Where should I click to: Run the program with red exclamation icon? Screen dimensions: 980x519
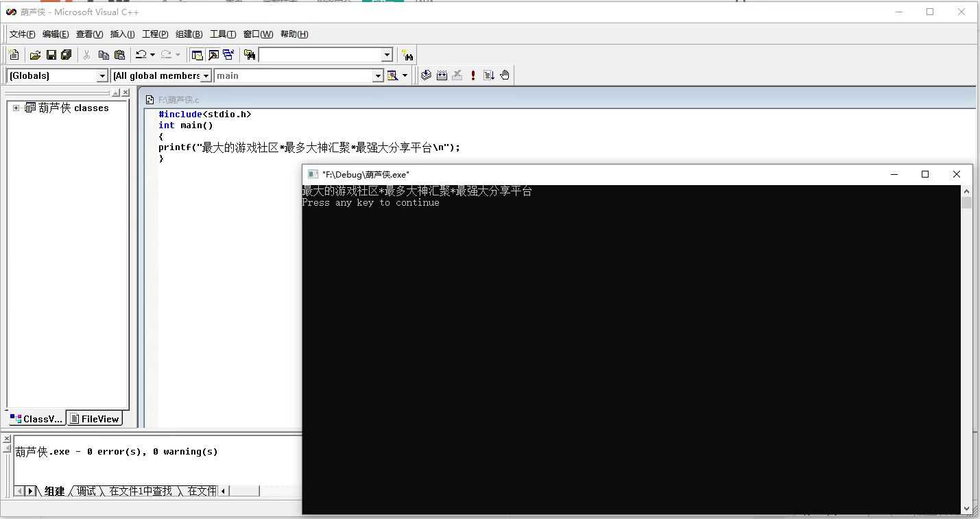473,75
